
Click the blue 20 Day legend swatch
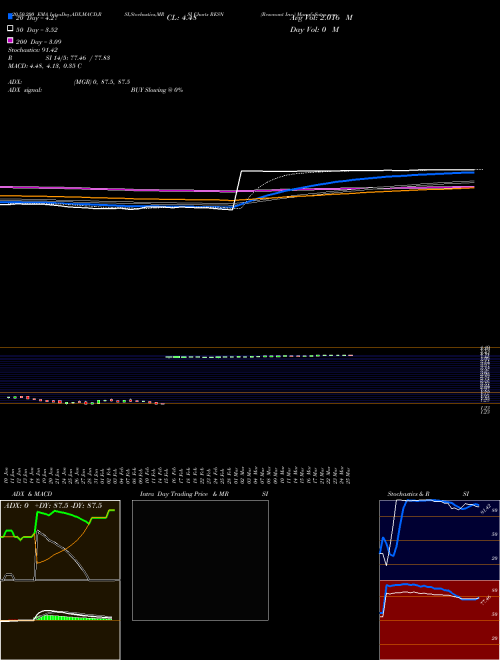click(10, 17)
